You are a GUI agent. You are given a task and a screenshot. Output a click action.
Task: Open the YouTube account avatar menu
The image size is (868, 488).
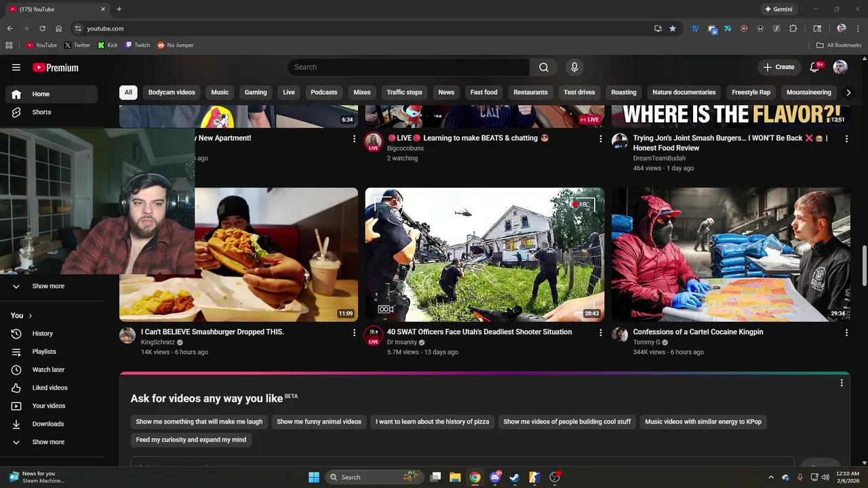840,67
